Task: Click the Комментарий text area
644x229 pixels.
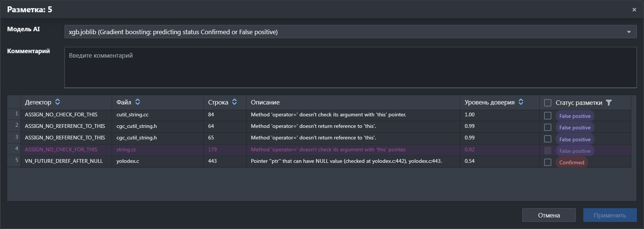Action: 350,67
